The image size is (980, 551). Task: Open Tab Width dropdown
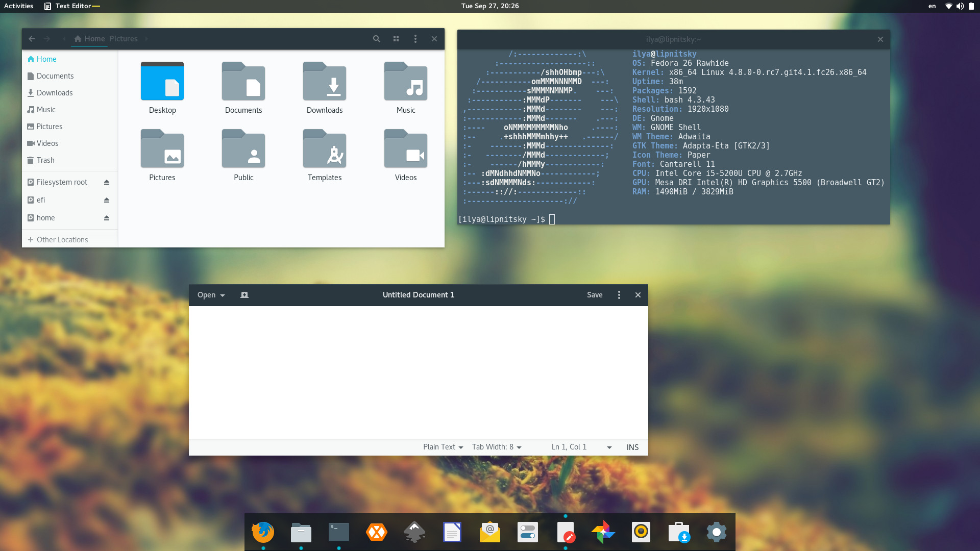[497, 447]
